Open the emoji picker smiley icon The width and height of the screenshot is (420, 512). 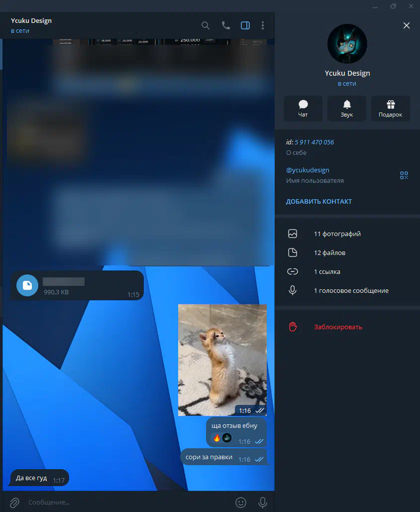click(241, 503)
